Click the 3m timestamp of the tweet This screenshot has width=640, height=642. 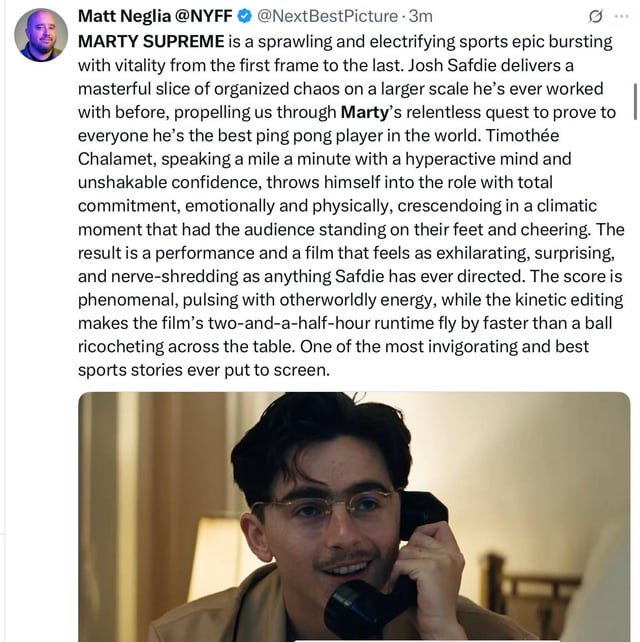tap(421, 16)
